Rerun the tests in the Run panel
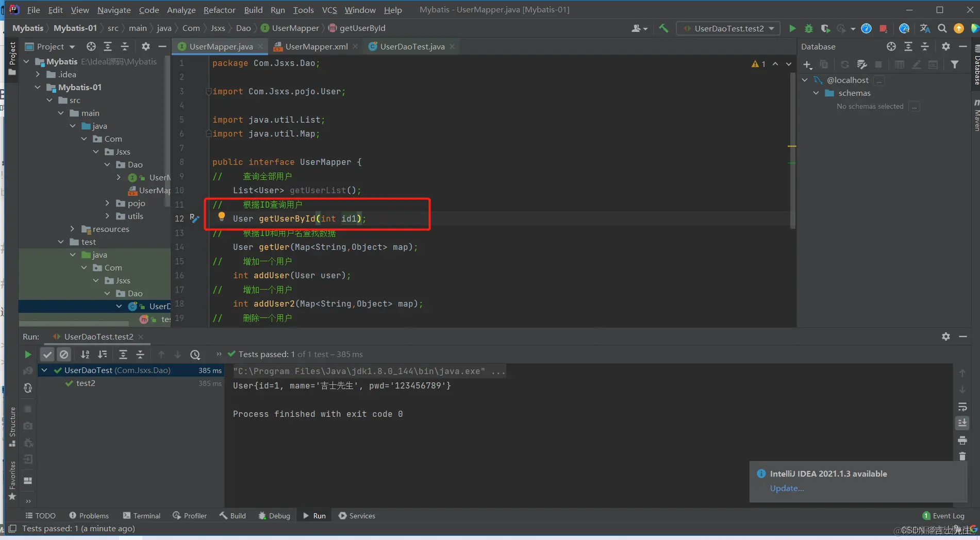 click(x=28, y=355)
